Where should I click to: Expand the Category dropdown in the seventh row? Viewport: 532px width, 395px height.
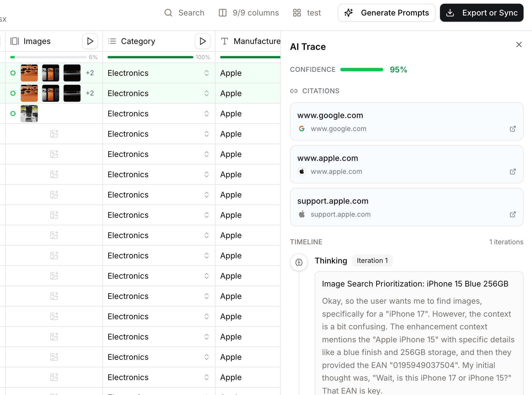click(207, 195)
